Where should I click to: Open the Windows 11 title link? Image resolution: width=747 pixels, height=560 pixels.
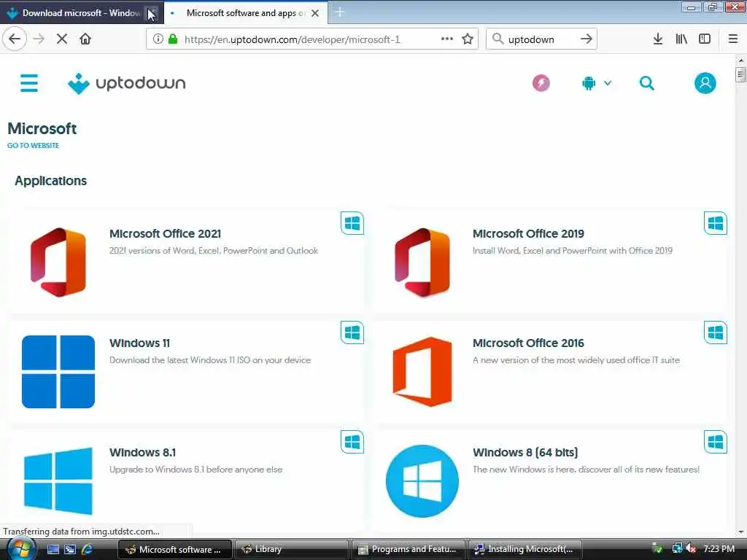[x=139, y=343]
